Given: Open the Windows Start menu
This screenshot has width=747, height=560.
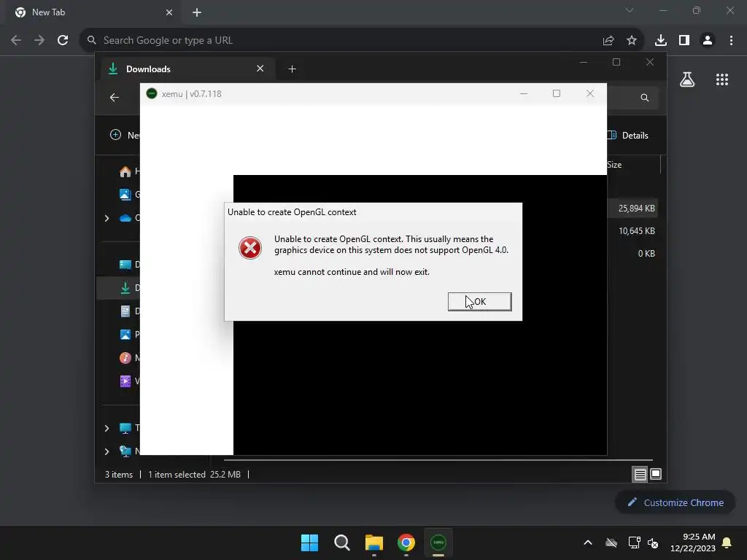Looking at the screenshot, I should point(309,542).
